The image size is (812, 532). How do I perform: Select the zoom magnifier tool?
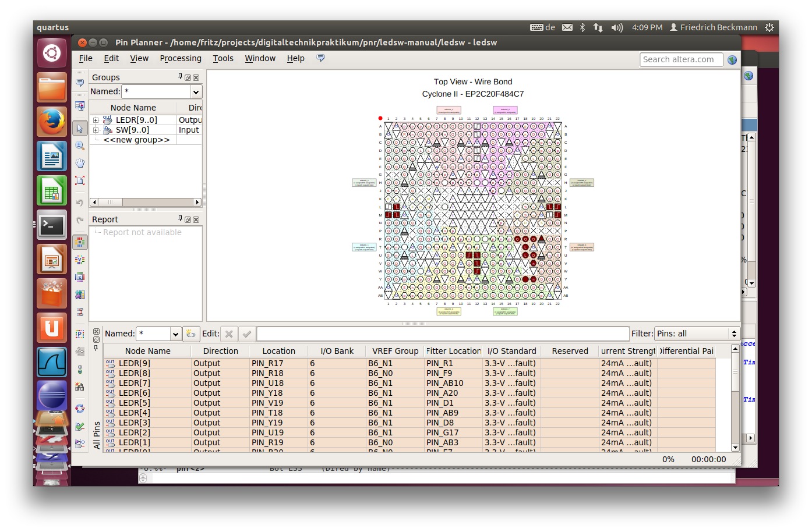coord(80,146)
